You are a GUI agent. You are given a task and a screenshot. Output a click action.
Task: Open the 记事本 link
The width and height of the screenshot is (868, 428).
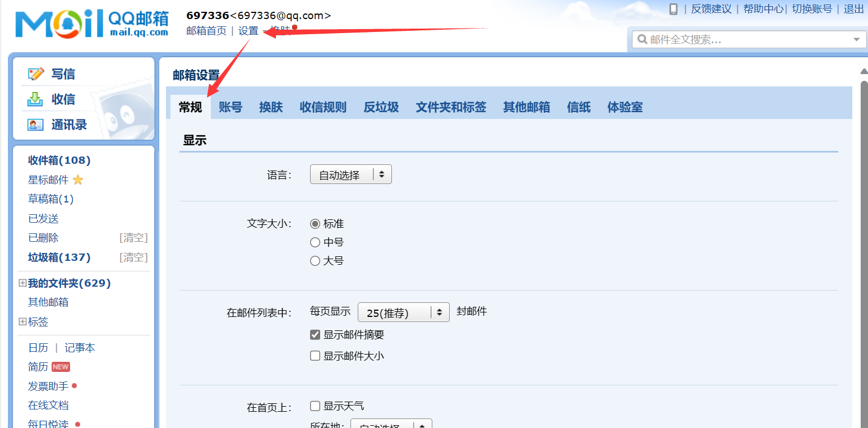point(80,348)
